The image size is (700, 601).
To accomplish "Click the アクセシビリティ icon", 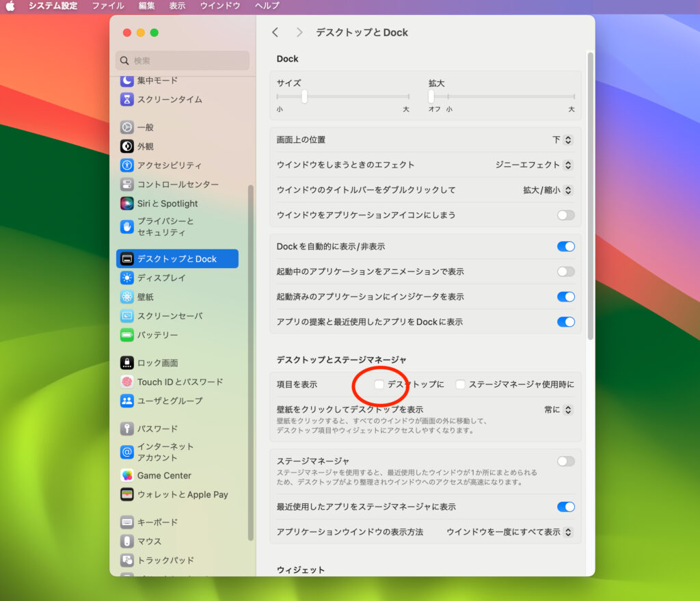I will pos(126,165).
